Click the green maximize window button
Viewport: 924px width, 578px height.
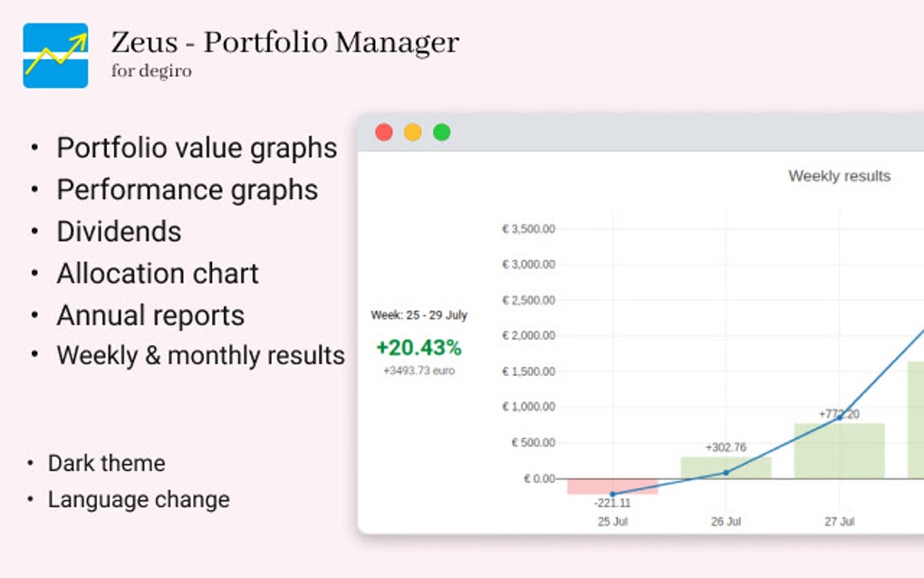[x=441, y=132]
